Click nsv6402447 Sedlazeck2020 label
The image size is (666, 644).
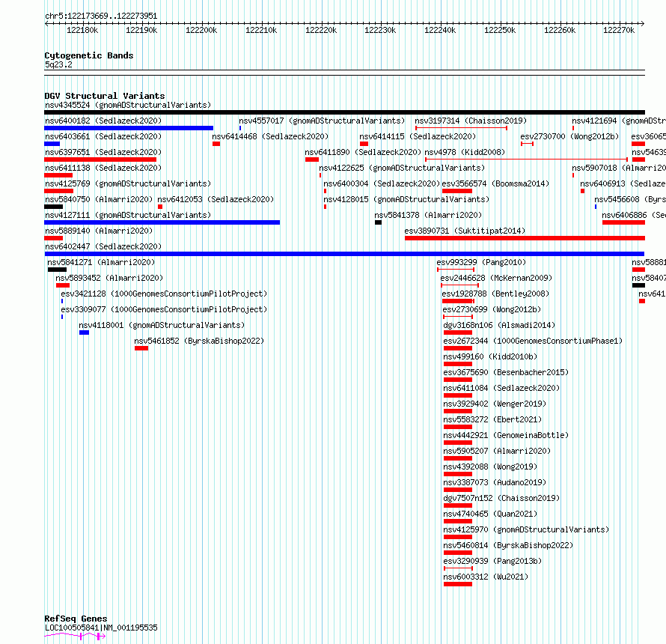click(103, 246)
